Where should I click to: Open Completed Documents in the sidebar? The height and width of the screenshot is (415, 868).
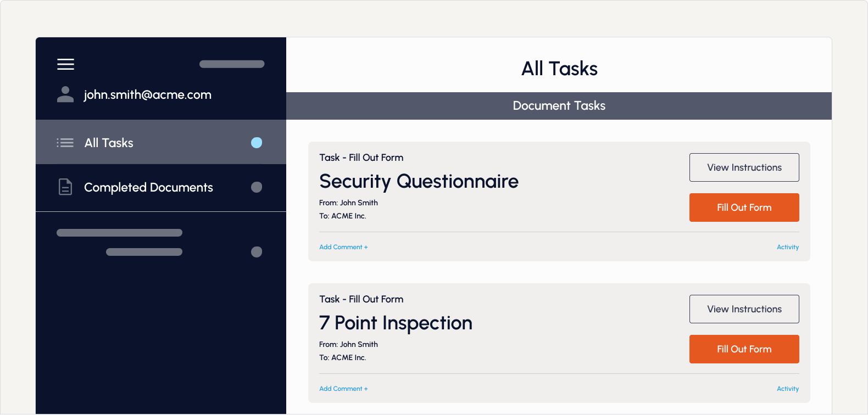(161, 188)
